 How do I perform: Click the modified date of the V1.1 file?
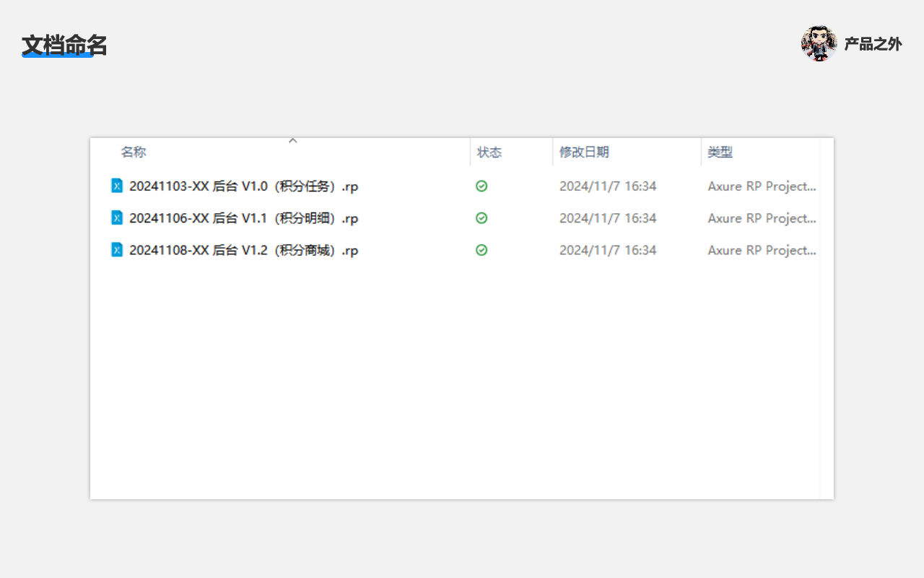pyautogui.click(x=608, y=217)
